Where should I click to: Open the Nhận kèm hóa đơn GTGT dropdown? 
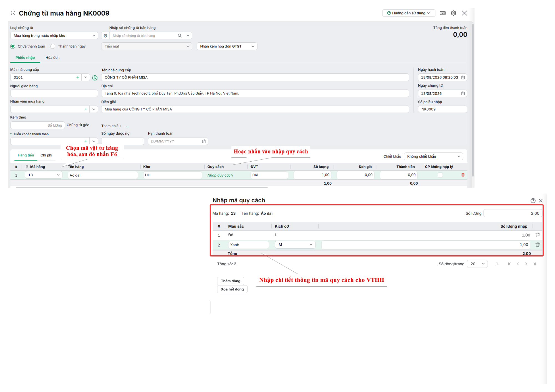pos(227,46)
